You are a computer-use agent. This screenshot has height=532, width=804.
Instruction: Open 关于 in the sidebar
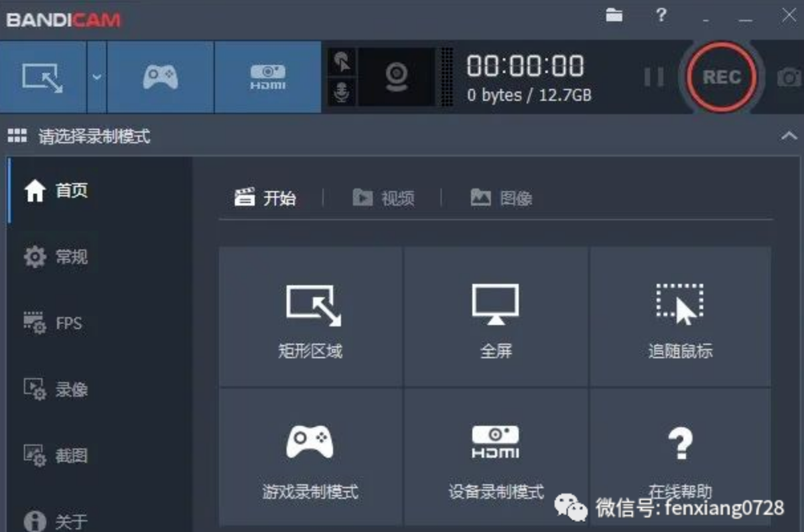(100, 521)
